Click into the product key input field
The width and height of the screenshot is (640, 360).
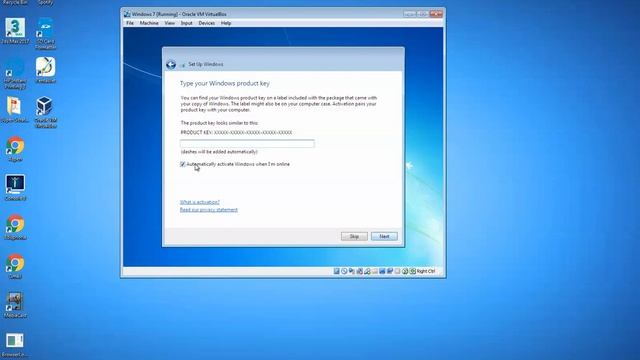[x=247, y=143]
